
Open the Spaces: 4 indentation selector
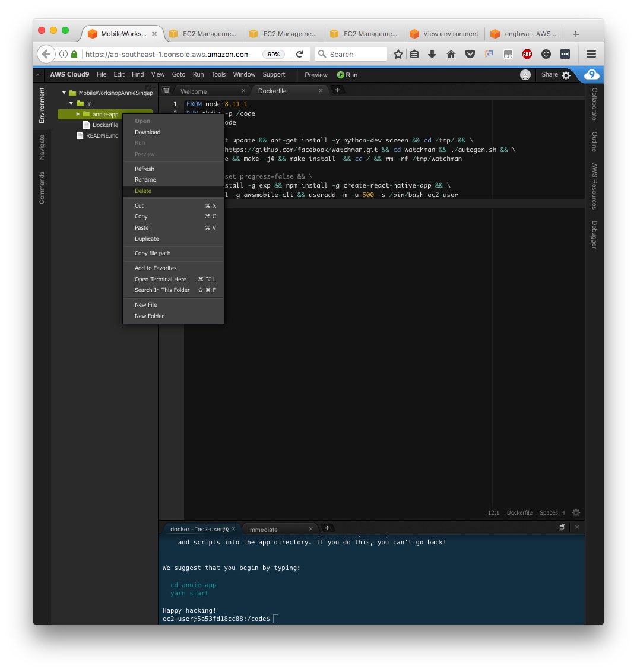[x=552, y=512]
